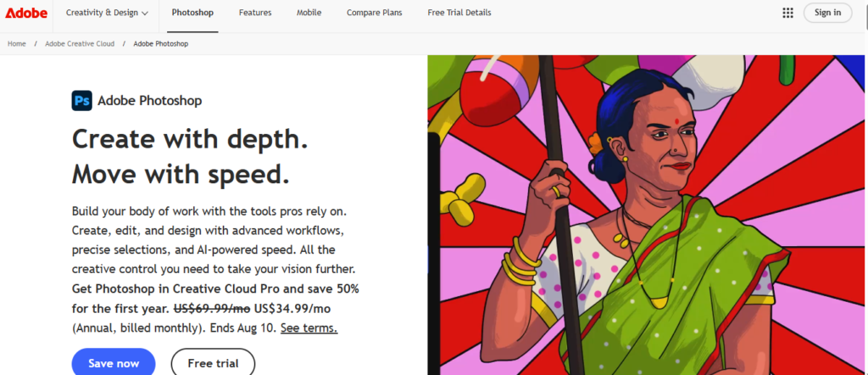This screenshot has width=868, height=375.
Task: Open the apps grid icon
Action: pyautogui.click(x=787, y=13)
